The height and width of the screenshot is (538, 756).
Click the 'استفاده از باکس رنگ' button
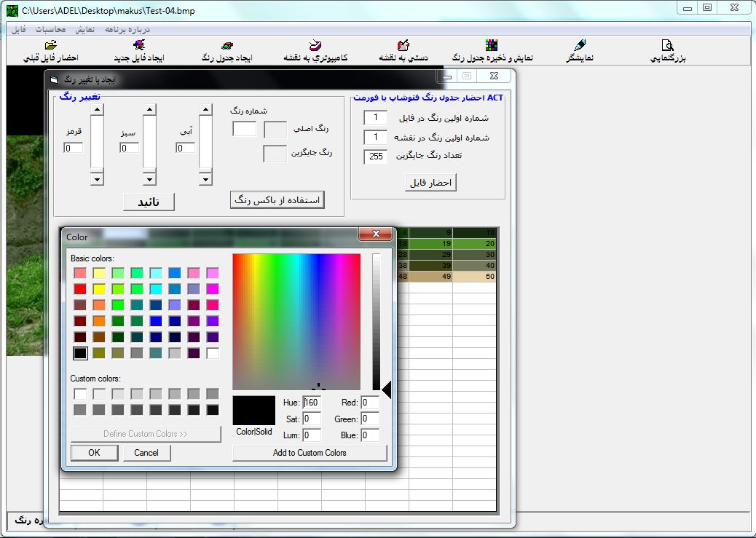tap(277, 200)
